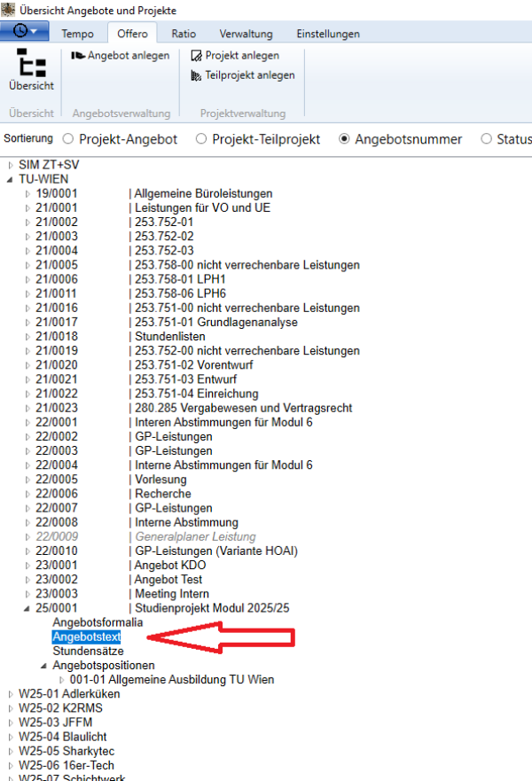The height and width of the screenshot is (781, 532).
Task: Click the Projekt anlegen icon
Action: (196, 56)
